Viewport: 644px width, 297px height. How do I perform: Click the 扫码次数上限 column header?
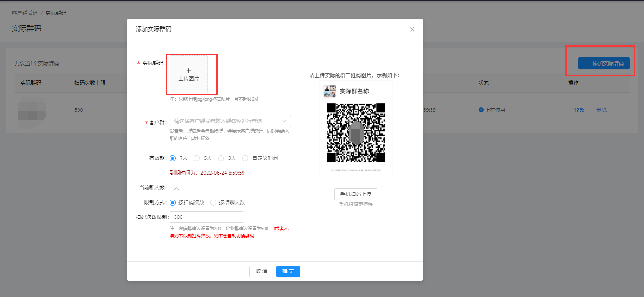[90, 83]
